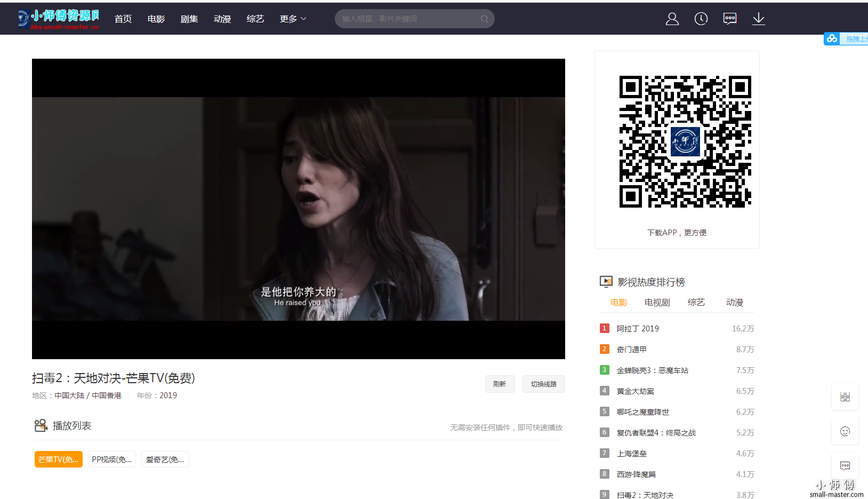The image size is (868, 499).
Task: Open 动漫 in top navigation
Action: (222, 19)
